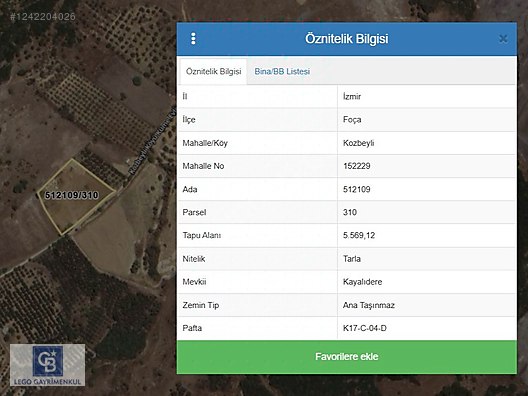This screenshot has height=396, width=528.
Task: Click the Favorilere ekle button
Action: tap(347, 357)
